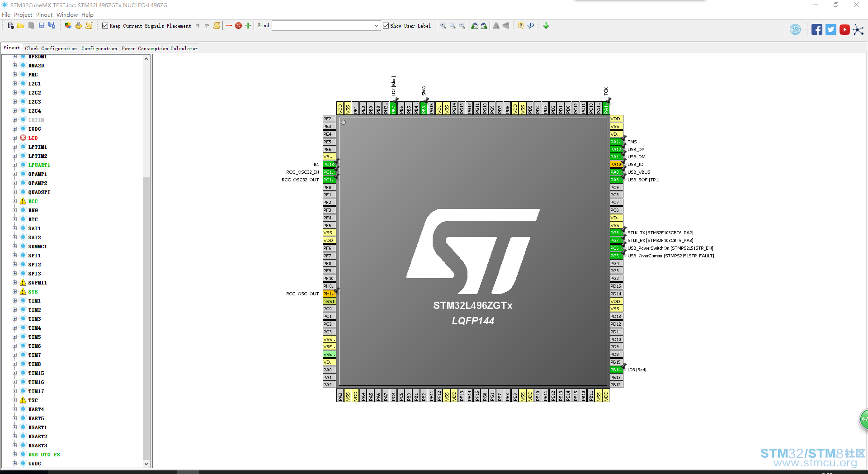The width and height of the screenshot is (868, 474).
Task: Click the first green rotate chip icon
Action: point(474,26)
